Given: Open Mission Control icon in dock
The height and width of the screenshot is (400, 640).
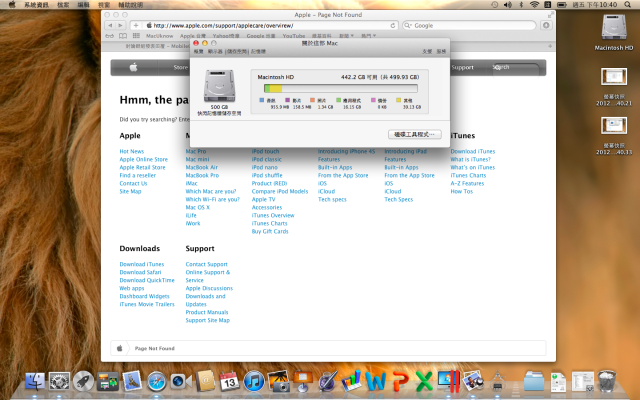Looking at the screenshot, I should pyautogui.click(x=108, y=382).
